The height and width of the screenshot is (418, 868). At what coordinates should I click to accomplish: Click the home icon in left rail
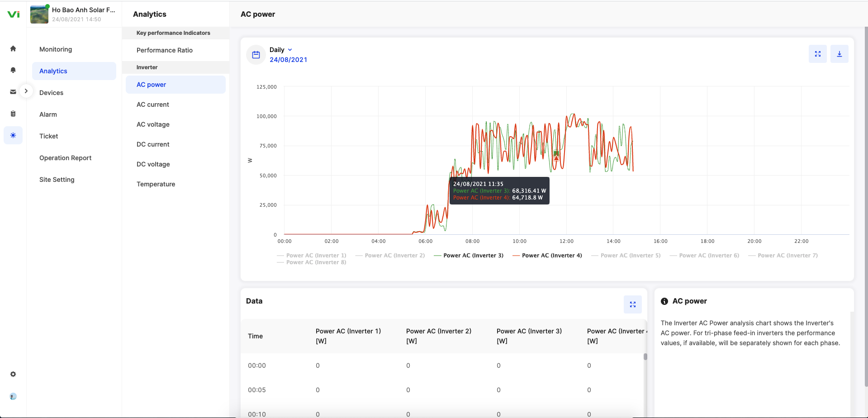coord(13,49)
